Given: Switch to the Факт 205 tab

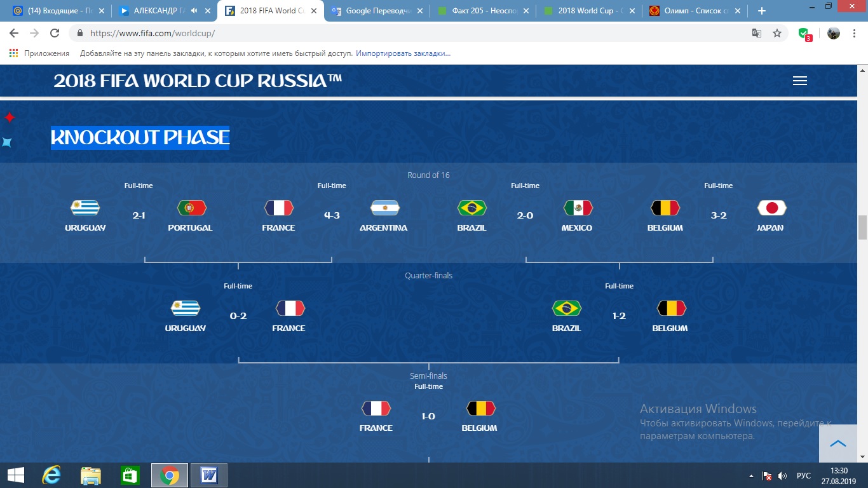Looking at the screenshot, I should (482, 11).
